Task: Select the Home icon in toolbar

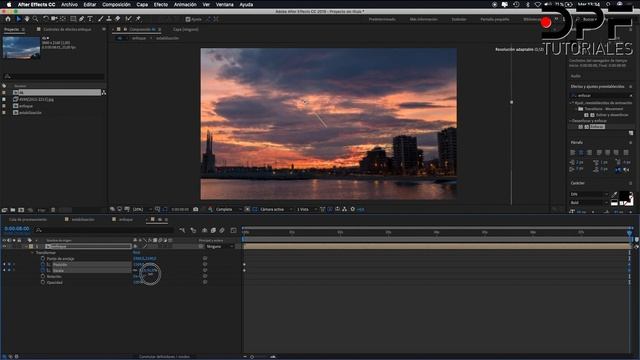Action: coord(8,19)
